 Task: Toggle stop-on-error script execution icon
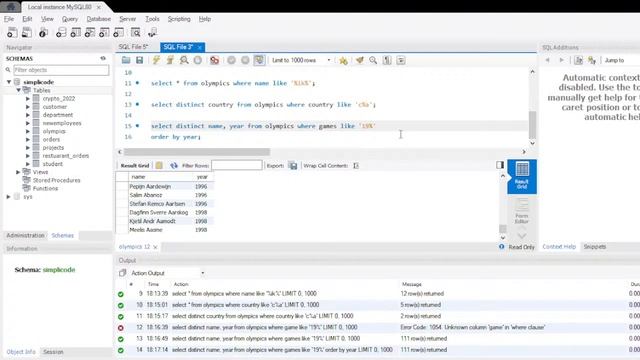coord(214,60)
